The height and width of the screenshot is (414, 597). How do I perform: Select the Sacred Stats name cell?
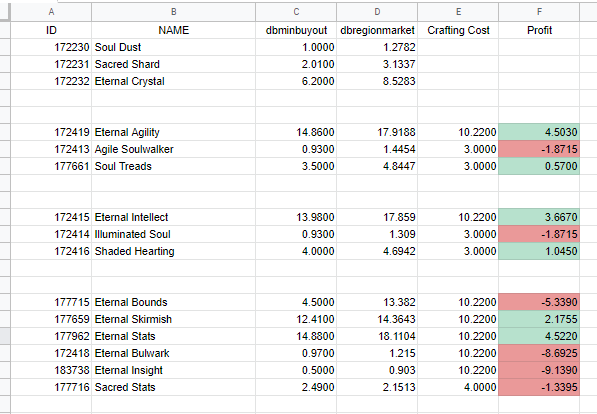pyautogui.click(x=173, y=387)
